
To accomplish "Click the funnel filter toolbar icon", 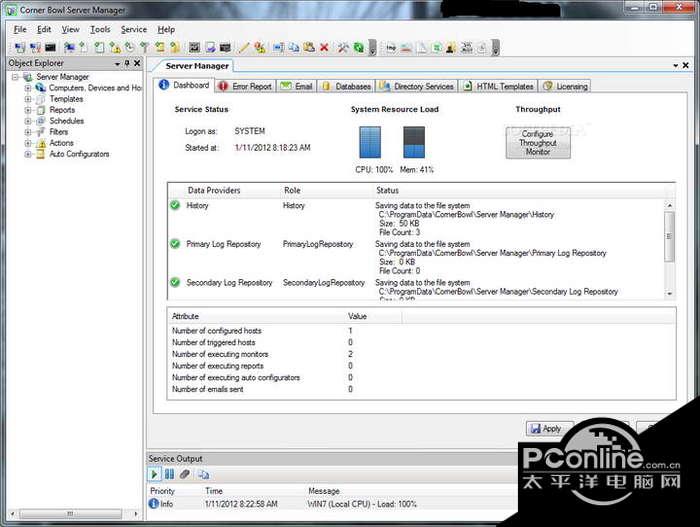I will [145, 48].
